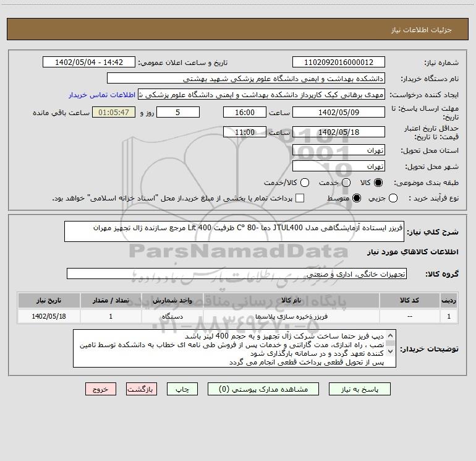Open مشاهده مدارک پیوستی (0) button
476x461 pixels.
pyautogui.click(x=263, y=389)
